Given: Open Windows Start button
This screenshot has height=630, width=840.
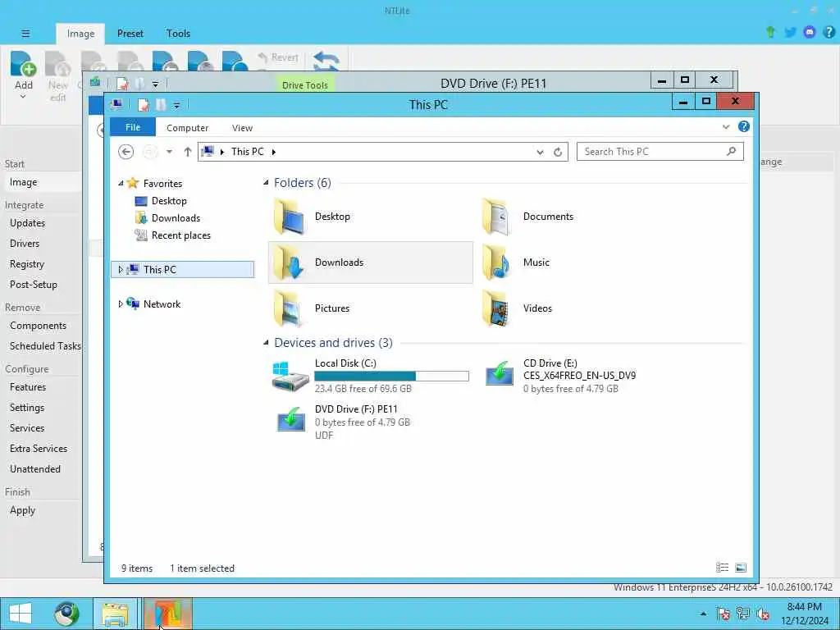Looking at the screenshot, I should coord(21,614).
